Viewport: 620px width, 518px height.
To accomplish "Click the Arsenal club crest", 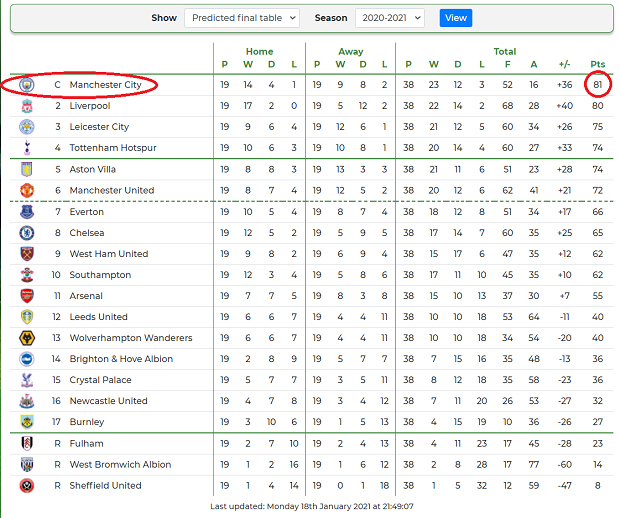I will (x=27, y=296).
